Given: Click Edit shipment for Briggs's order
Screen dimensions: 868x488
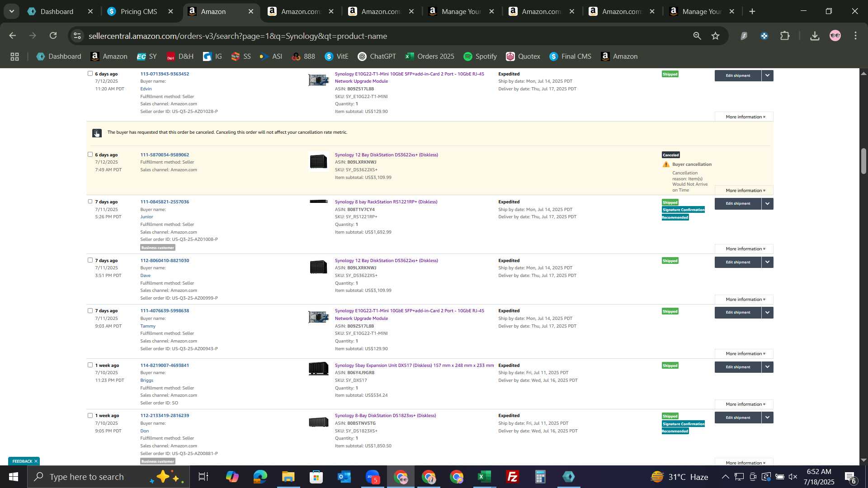Looking at the screenshot, I should [738, 367].
